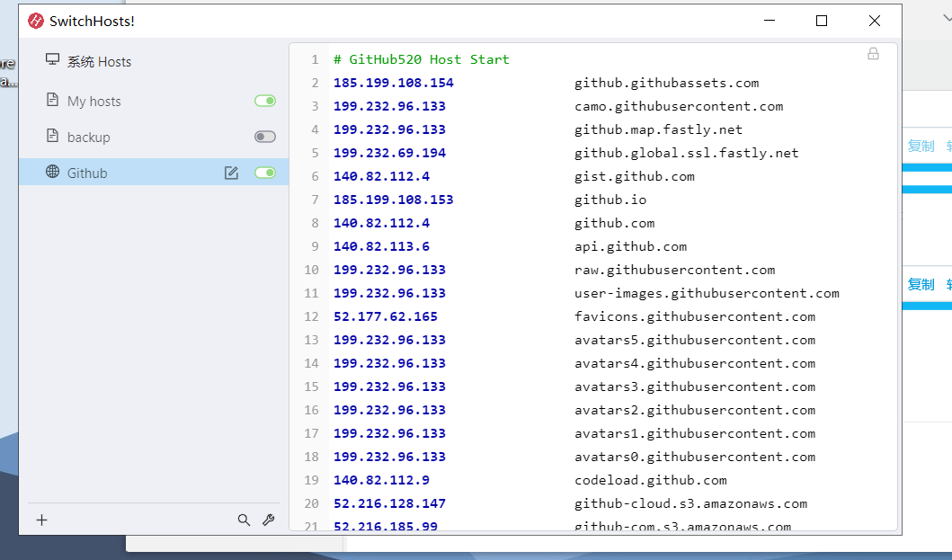Image resolution: width=952 pixels, height=560 pixels.
Task: Click IP 185.199.108.154 on line 2
Action: pyautogui.click(x=394, y=83)
